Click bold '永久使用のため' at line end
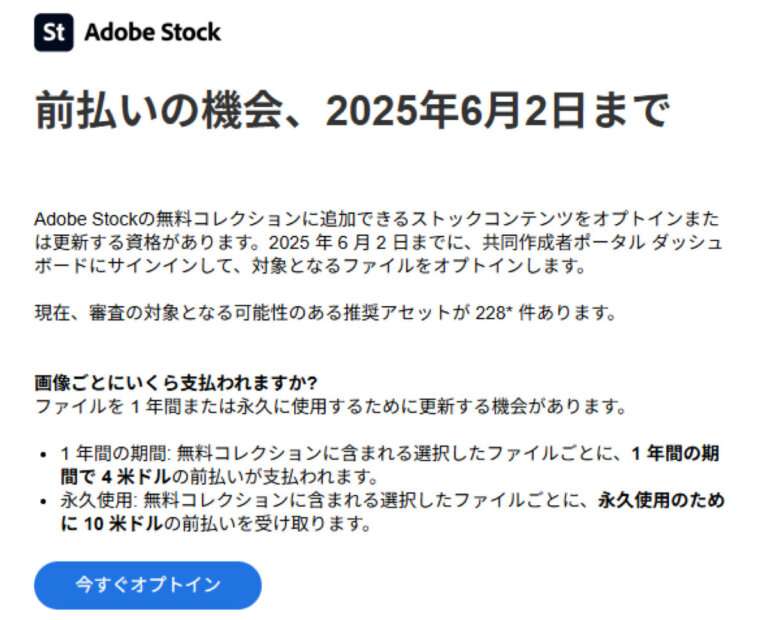The image size is (768, 620). pyautogui.click(x=661, y=501)
